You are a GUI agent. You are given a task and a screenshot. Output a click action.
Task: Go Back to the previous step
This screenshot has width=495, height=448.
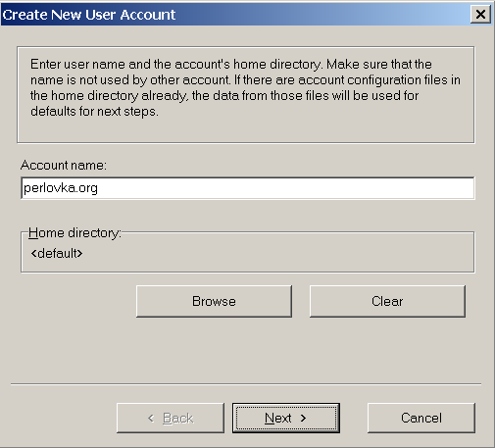(171, 418)
